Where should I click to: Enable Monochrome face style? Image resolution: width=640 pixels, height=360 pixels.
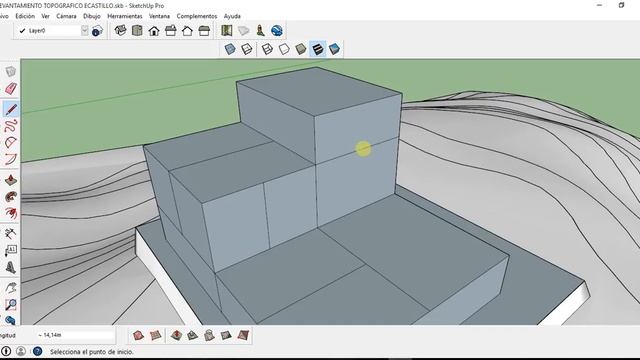[x=334, y=49]
